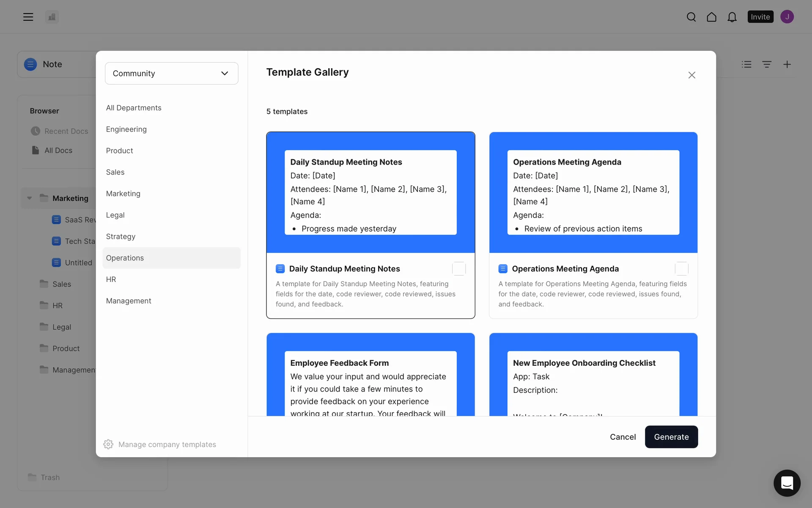This screenshot has height=508, width=812.
Task: Select the Employee Feedback Form template thumbnail
Action: point(370,375)
